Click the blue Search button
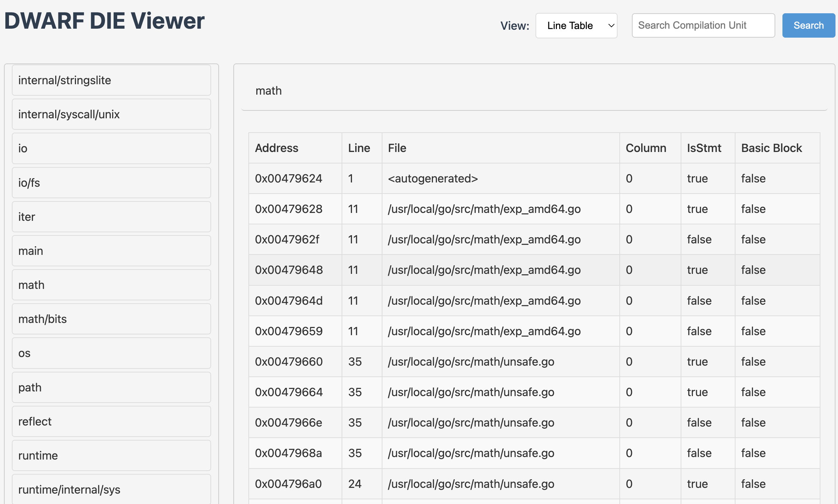This screenshot has width=838, height=504. [x=809, y=25]
